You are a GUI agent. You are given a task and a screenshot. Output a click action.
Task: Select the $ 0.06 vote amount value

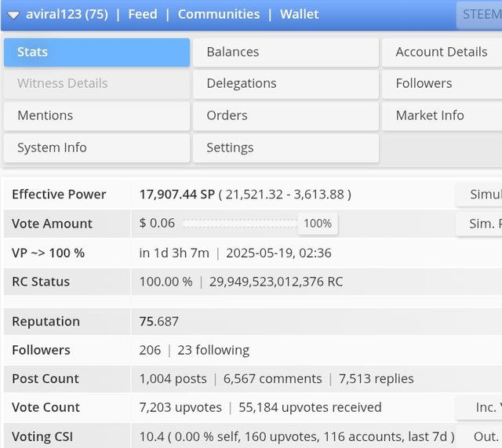157,223
